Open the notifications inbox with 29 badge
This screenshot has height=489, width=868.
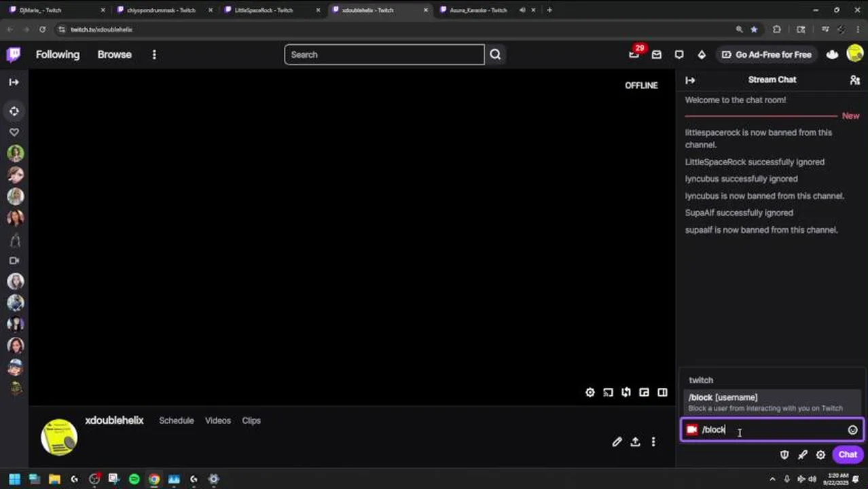point(634,54)
